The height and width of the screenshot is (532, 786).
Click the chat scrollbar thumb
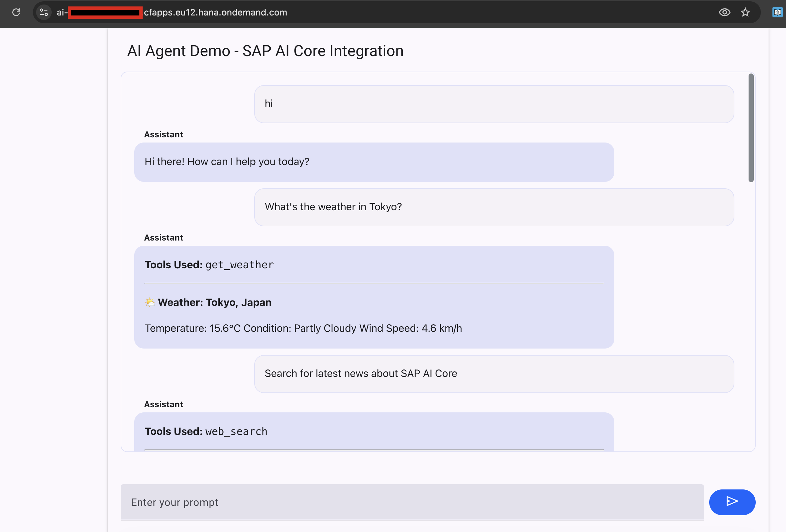751,128
